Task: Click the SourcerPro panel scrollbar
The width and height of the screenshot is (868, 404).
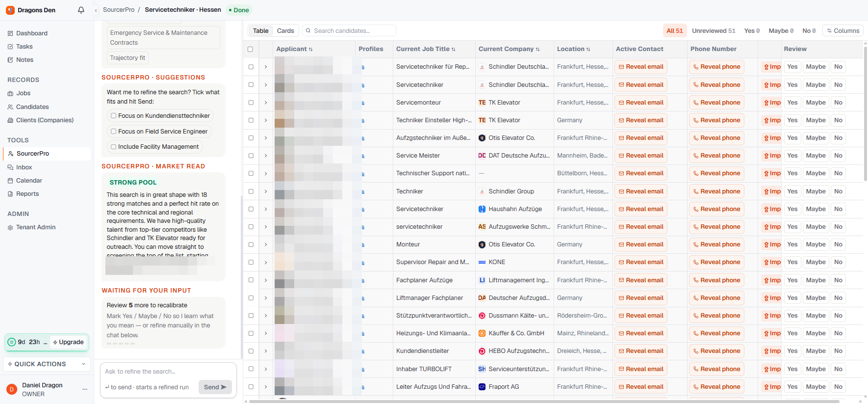Action: (x=241, y=277)
